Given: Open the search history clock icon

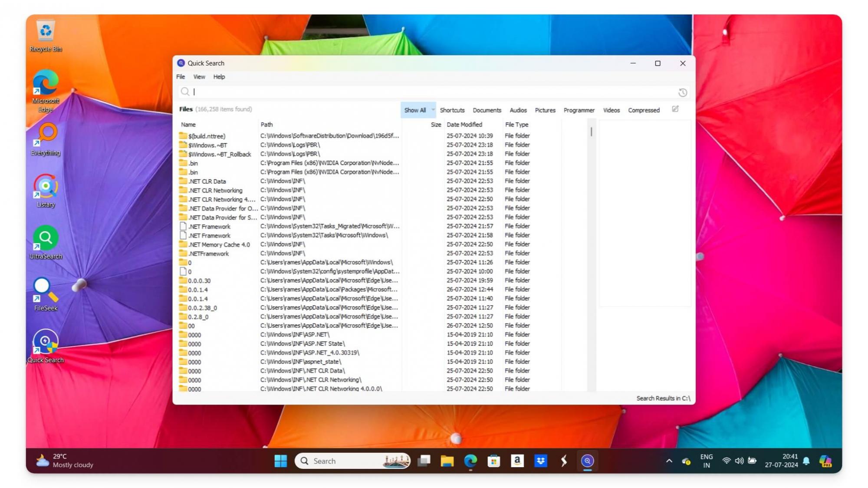Looking at the screenshot, I should click(x=682, y=92).
